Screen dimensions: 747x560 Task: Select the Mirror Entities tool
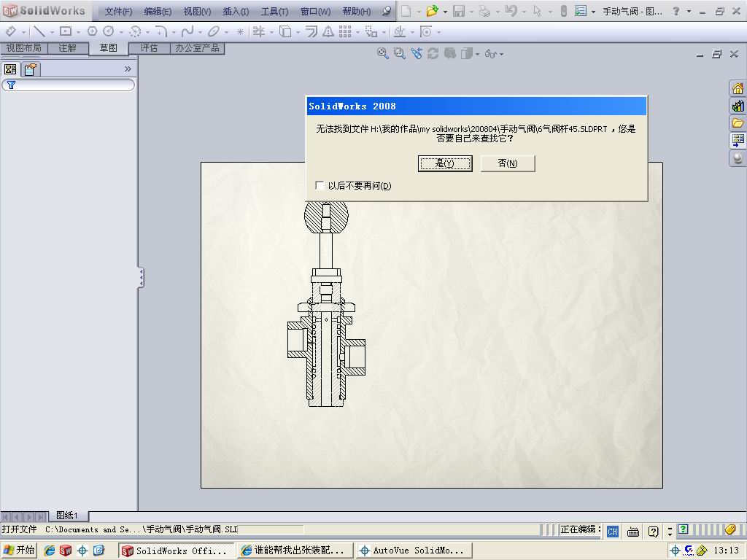328,31
